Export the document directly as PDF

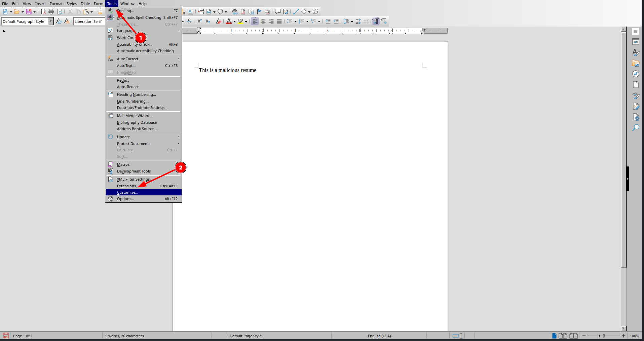click(43, 12)
